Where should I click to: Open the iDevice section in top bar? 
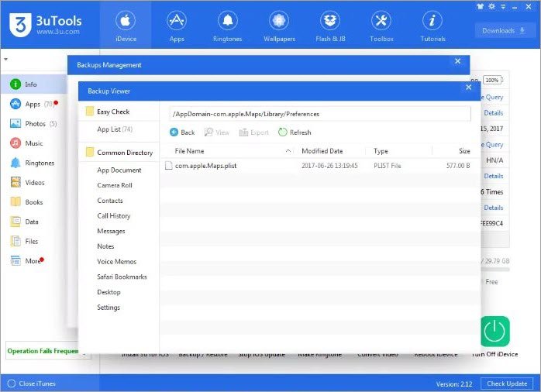tap(126, 26)
